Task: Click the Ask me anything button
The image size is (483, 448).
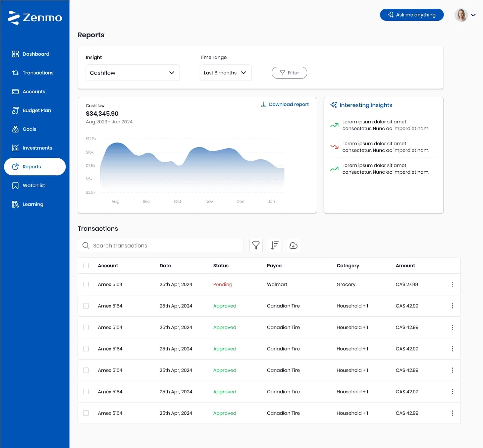Action: pyautogui.click(x=412, y=15)
